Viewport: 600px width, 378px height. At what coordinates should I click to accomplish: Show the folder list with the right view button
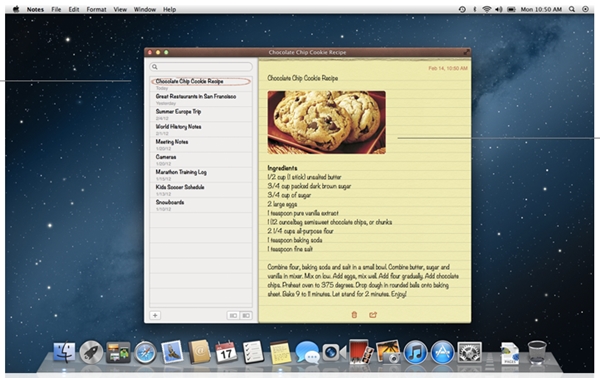pos(246,315)
